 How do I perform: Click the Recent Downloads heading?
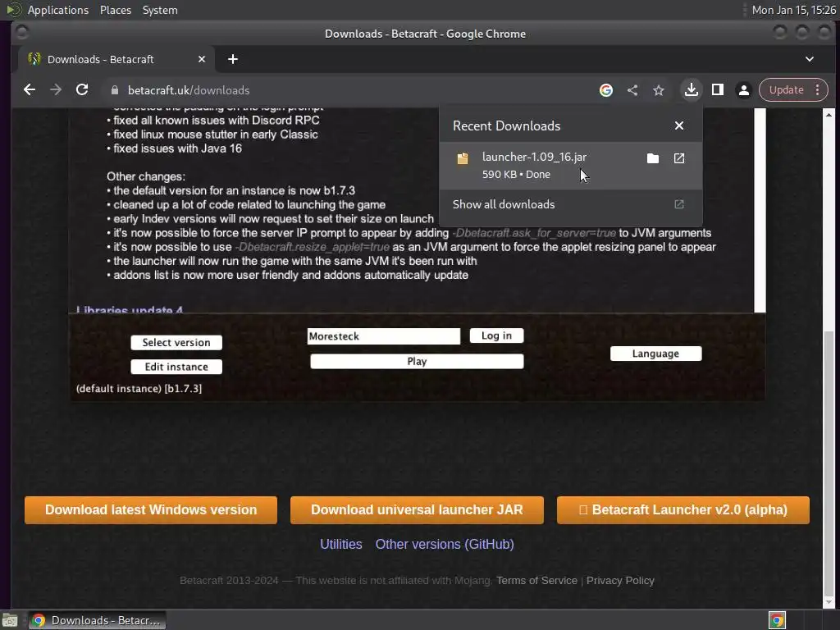tap(506, 126)
